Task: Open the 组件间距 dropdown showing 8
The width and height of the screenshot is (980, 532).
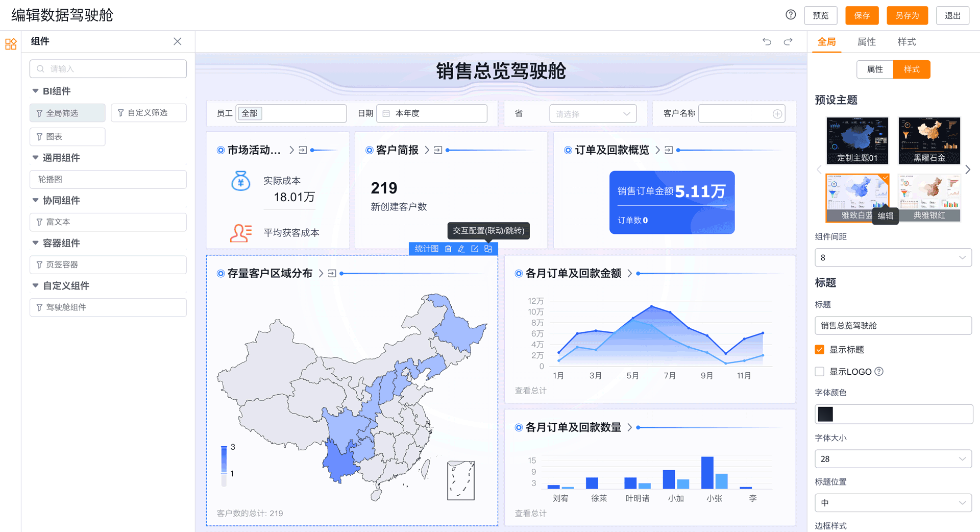Action: (x=893, y=258)
